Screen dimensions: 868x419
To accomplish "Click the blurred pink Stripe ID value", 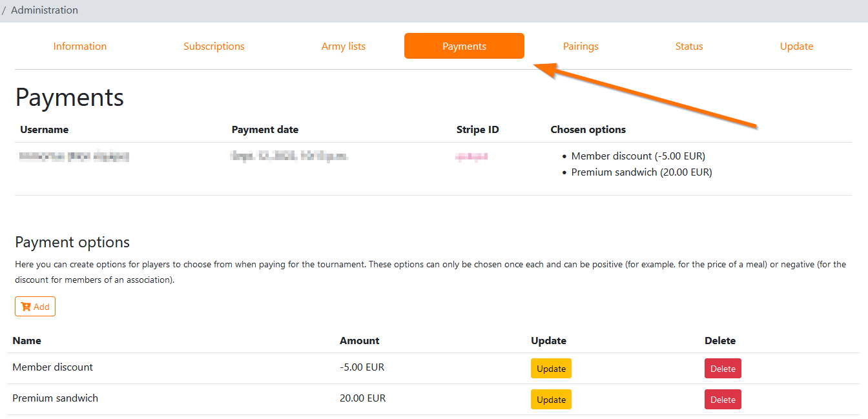I will pyautogui.click(x=471, y=156).
